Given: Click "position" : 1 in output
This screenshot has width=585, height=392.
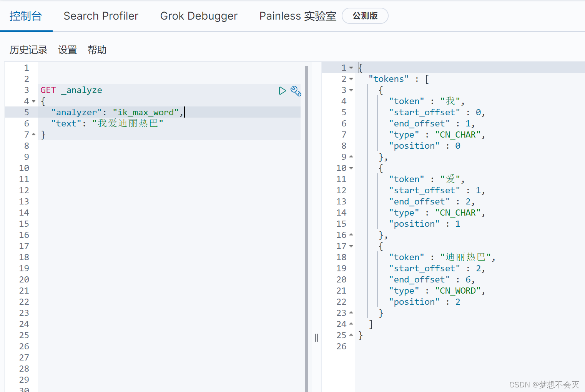Looking at the screenshot, I should [x=425, y=224].
